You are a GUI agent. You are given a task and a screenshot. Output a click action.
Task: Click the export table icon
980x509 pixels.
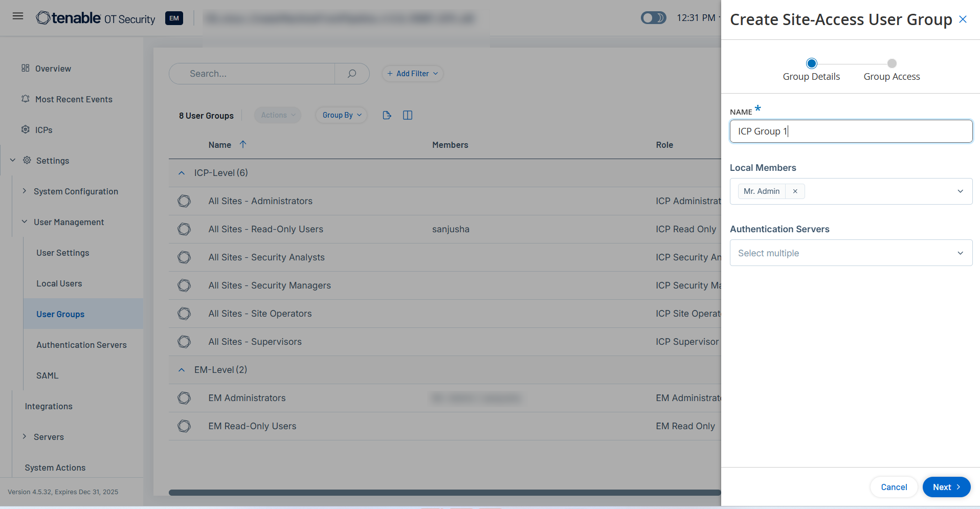[x=387, y=115]
